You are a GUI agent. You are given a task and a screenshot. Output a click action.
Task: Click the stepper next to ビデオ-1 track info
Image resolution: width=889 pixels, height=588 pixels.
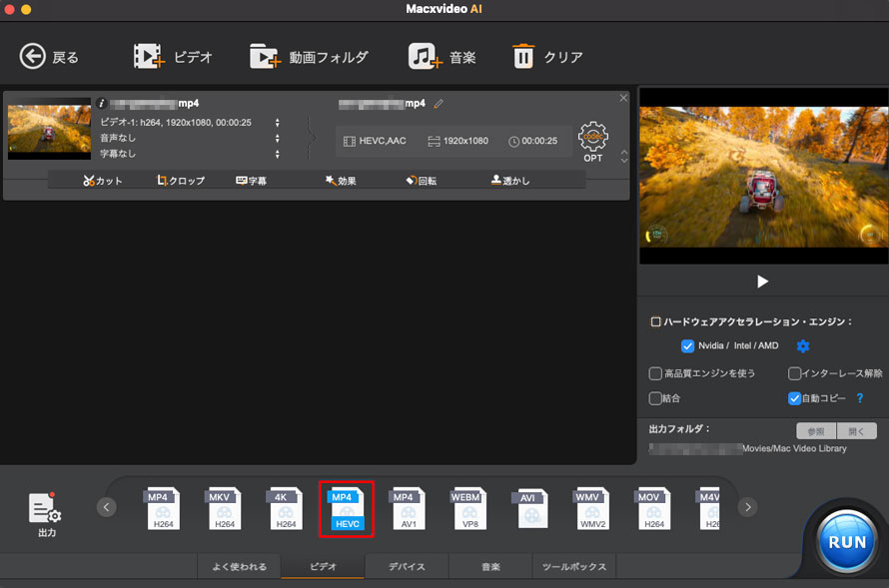tap(277, 123)
